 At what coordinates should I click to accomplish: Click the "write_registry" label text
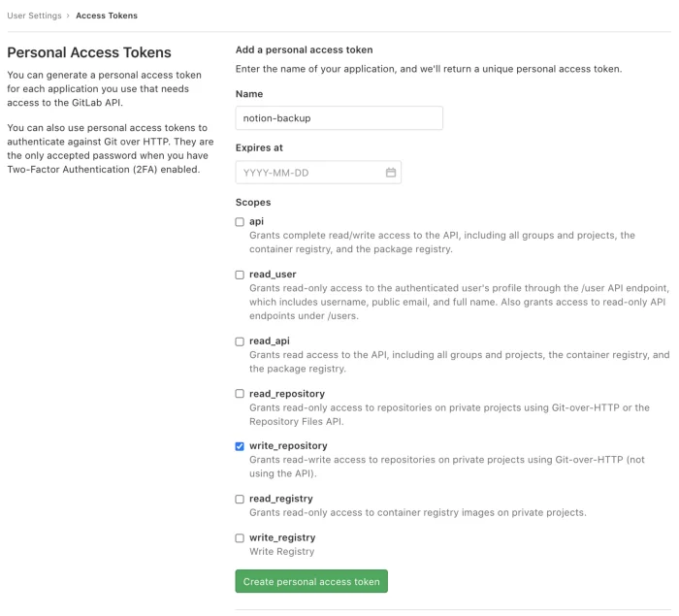pos(282,537)
